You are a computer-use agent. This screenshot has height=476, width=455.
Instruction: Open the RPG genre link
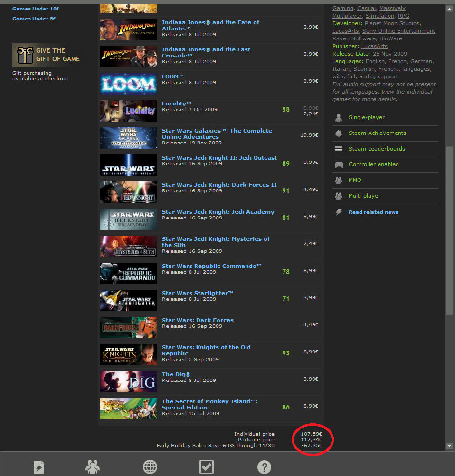click(403, 16)
